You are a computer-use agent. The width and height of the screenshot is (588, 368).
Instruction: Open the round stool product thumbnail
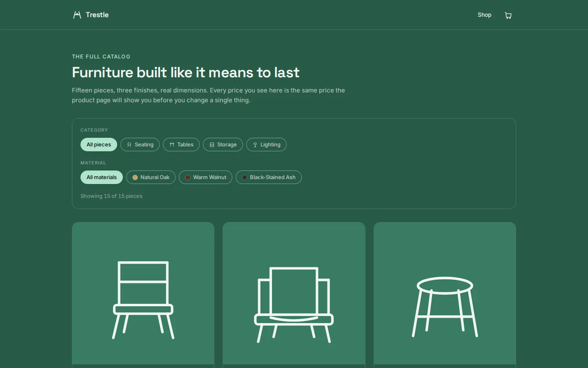pos(445,293)
